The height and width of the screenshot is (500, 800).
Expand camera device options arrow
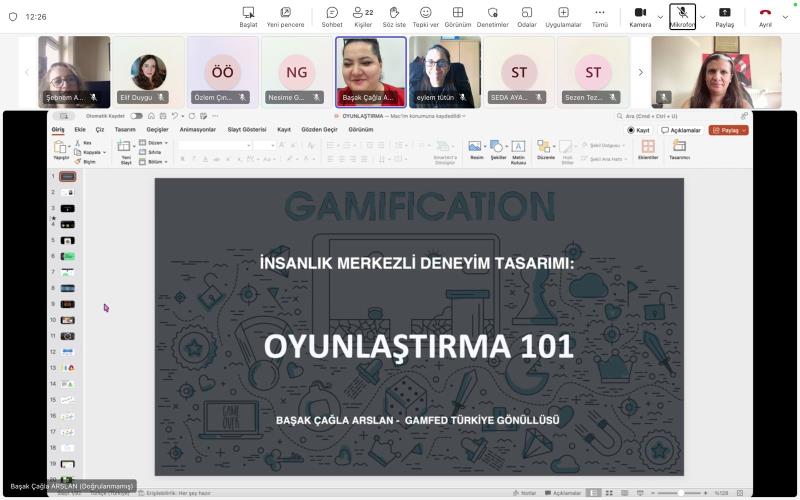click(x=660, y=16)
